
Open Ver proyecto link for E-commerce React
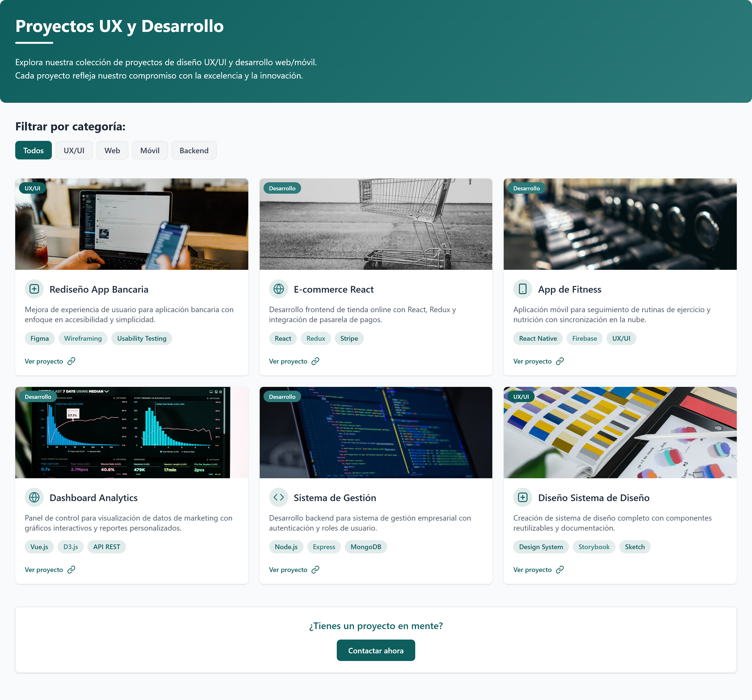(x=288, y=361)
